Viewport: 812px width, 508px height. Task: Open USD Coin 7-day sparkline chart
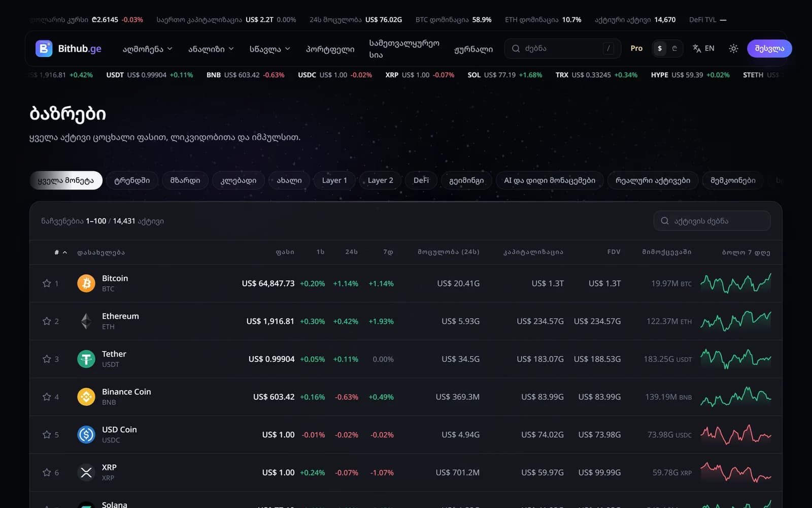(736, 435)
